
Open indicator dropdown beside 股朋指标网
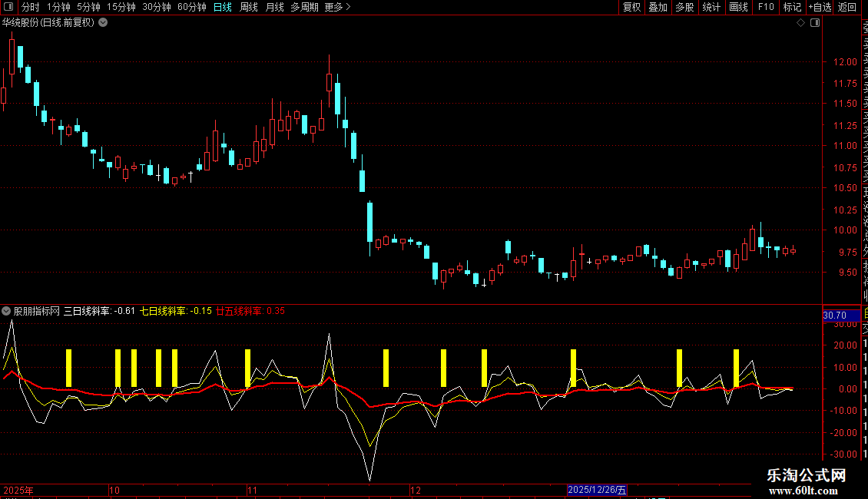[x=6, y=311]
